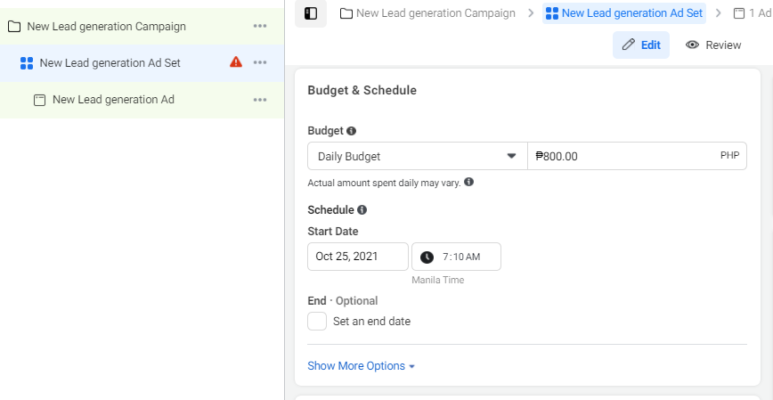Click the red warning triangle icon
773x400 pixels.
(x=236, y=62)
